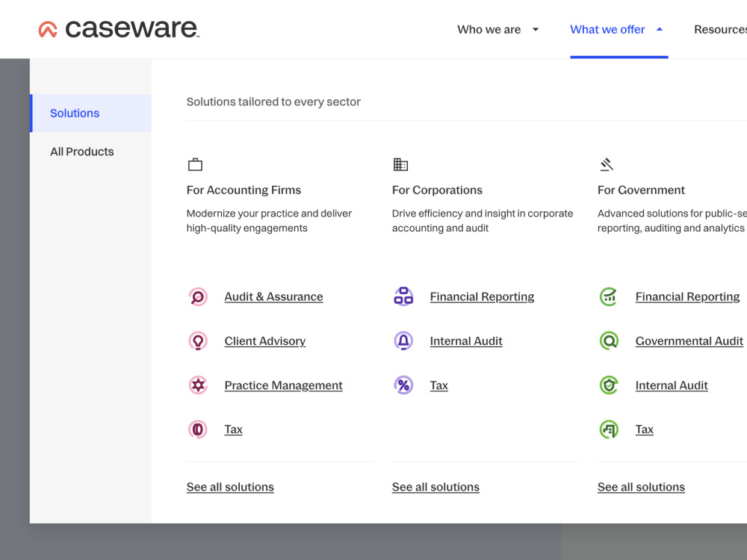The image size is (747, 560).
Task: Click See all solutions under Accounting Firms
Action: (230, 487)
